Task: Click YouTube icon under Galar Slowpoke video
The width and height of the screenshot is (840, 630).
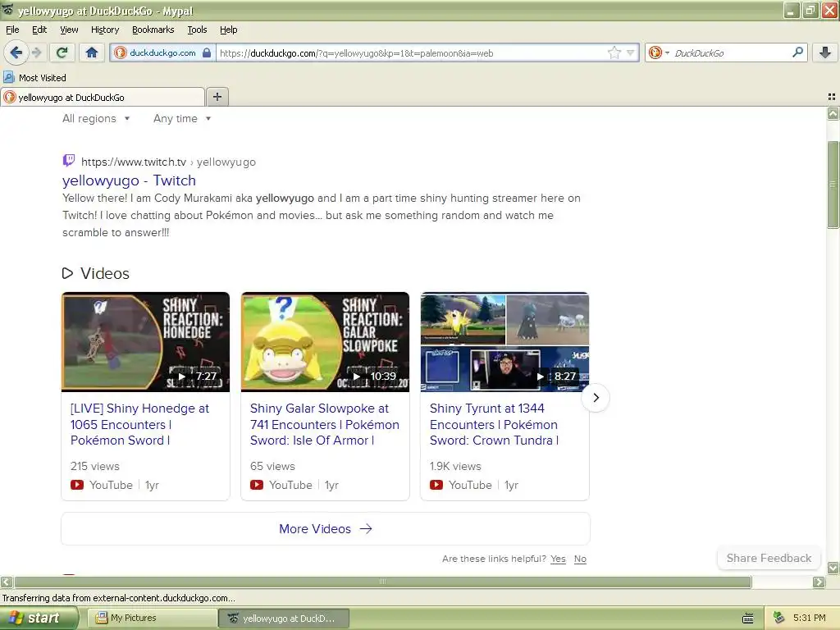Action: point(257,485)
